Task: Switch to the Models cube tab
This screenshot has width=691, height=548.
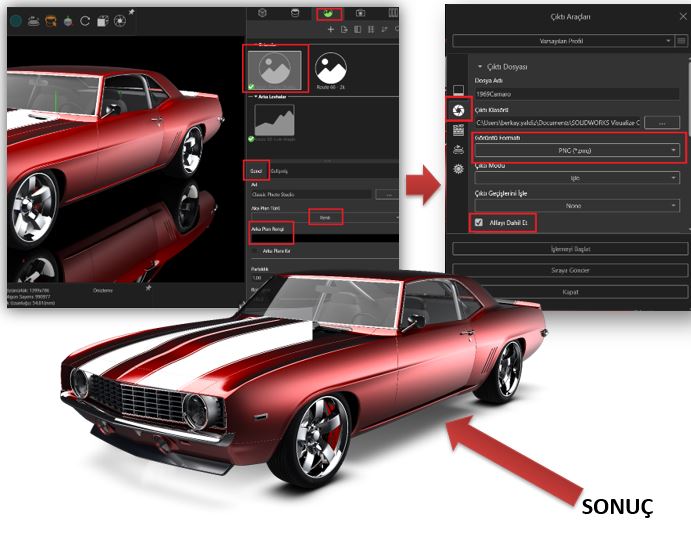Action: 262,13
